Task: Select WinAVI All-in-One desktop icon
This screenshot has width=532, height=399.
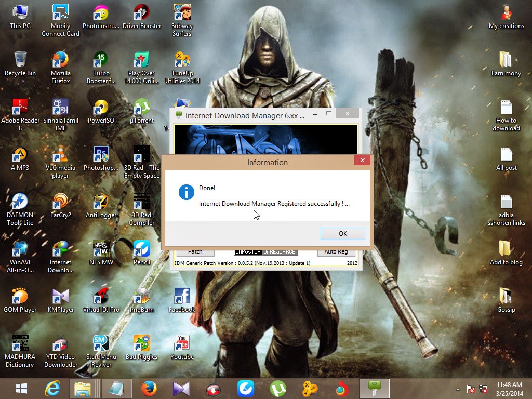Action: pyautogui.click(x=20, y=257)
